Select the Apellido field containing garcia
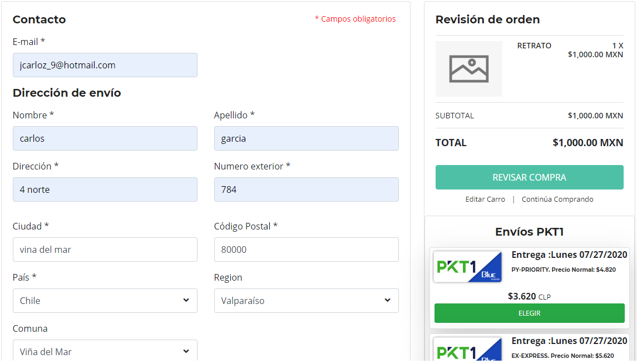637x364 pixels. click(307, 138)
